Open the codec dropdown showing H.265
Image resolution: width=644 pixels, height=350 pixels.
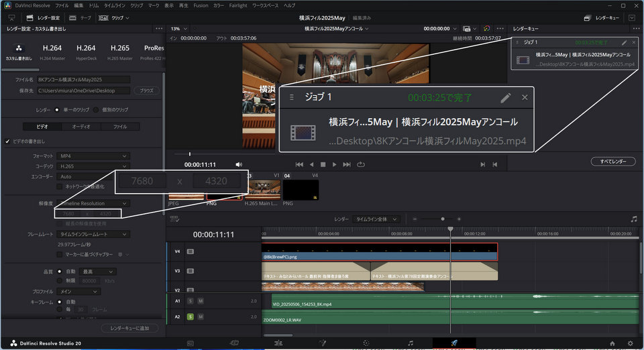93,166
